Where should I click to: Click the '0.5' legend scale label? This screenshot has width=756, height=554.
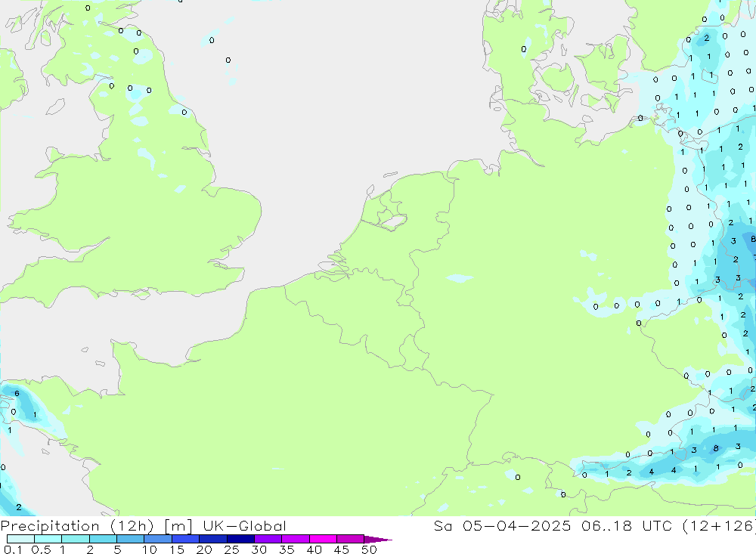click(x=41, y=549)
